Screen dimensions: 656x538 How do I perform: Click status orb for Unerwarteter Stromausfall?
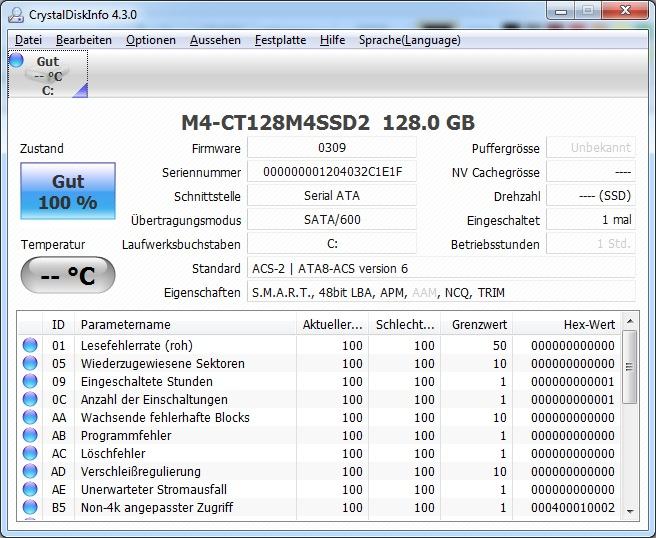point(30,489)
